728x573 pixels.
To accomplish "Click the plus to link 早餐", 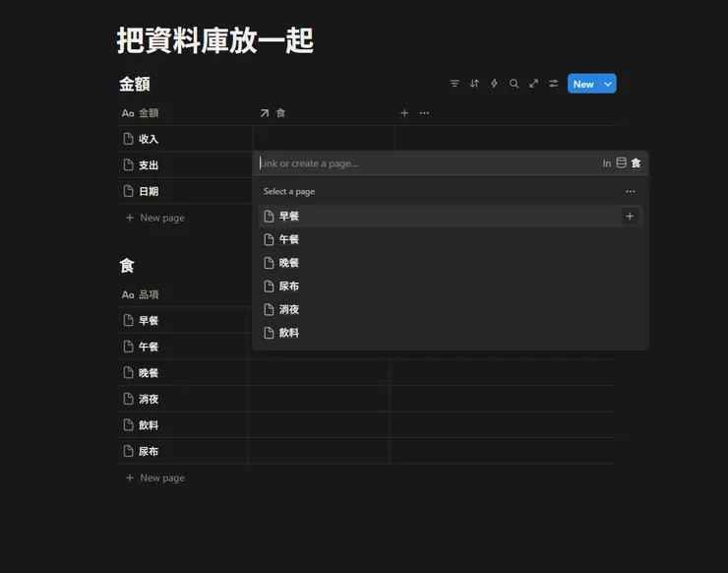I will pos(630,216).
